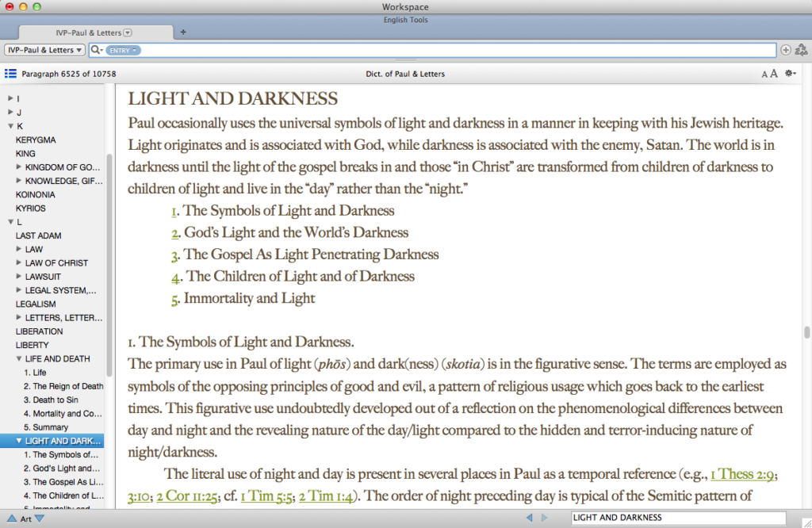Jump to next article with the down triangle
Image resolution: width=812 pixels, height=528 pixels.
pyautogui.click(x=40, y=517)
